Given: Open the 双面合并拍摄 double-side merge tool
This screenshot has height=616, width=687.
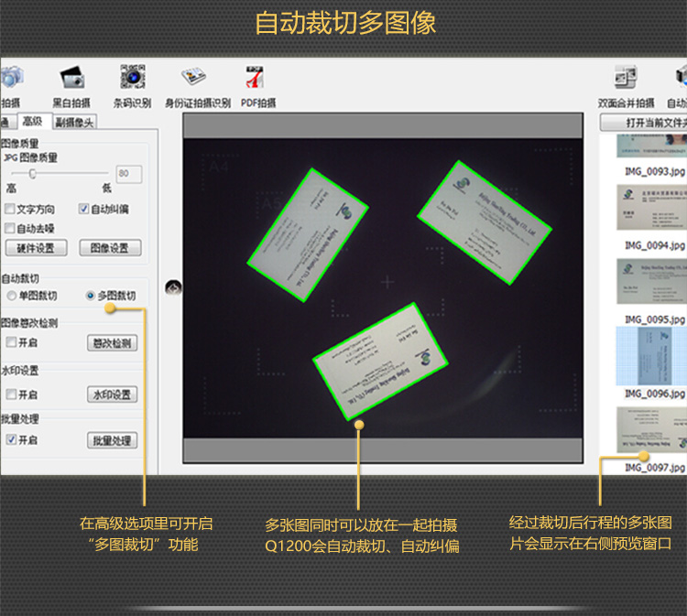Looking at the screenshot, I should click(x=626, y=77).
